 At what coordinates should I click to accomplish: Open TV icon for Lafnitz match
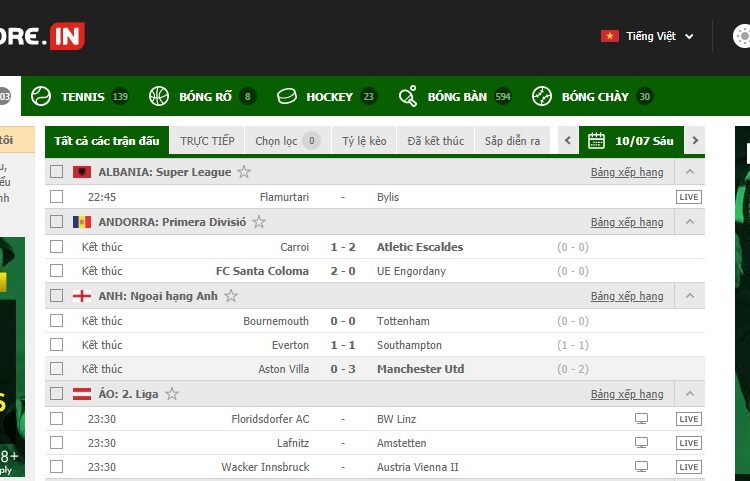641,443
